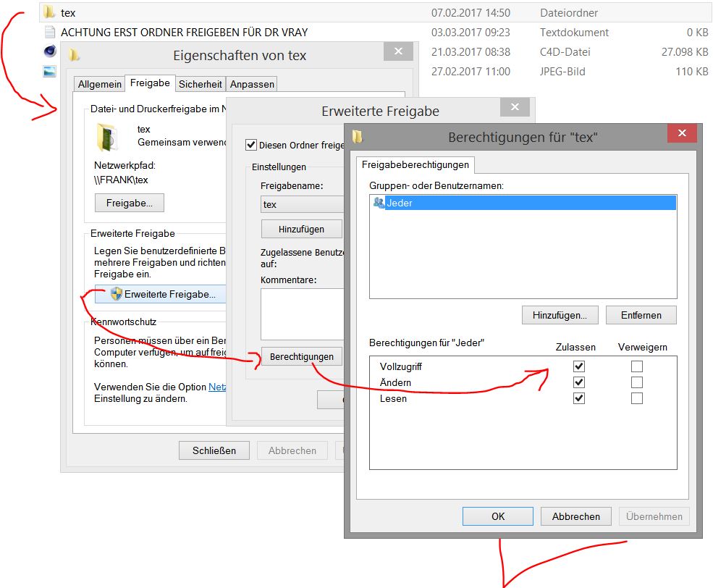Uncheck Diesen Ordner freigeben checkbox
This screenshot has width=713, height=588.
(251, 145)
